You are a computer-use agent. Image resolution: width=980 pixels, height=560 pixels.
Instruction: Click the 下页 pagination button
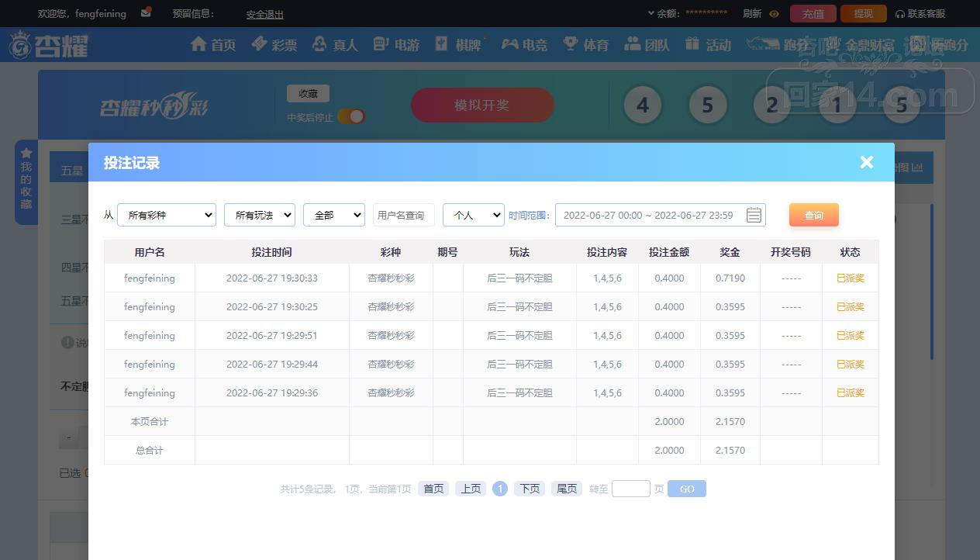[530, 489]
